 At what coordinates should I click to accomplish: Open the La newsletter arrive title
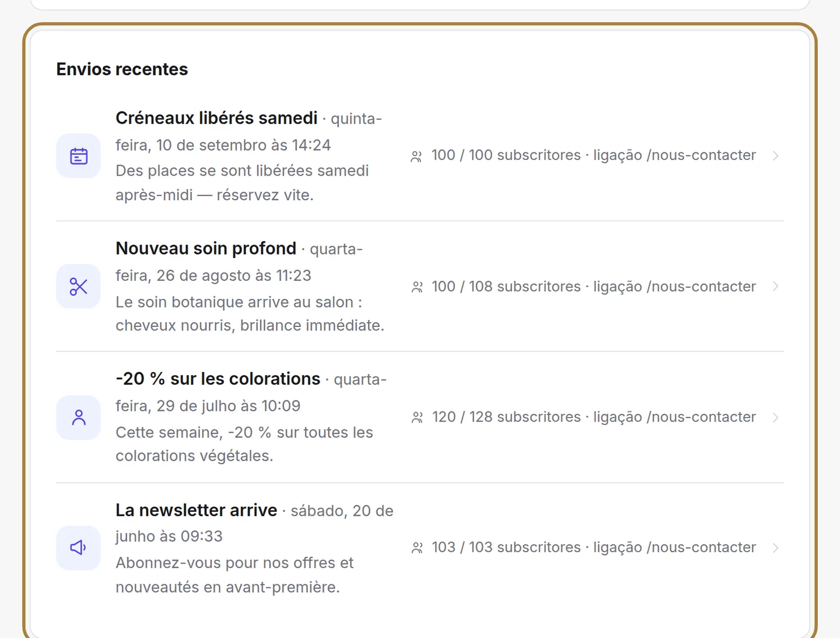[196, 510]
